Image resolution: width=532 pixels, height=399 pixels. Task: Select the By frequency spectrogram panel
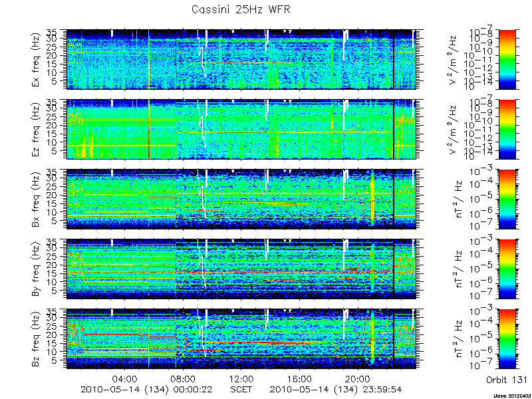pos(241,269)
